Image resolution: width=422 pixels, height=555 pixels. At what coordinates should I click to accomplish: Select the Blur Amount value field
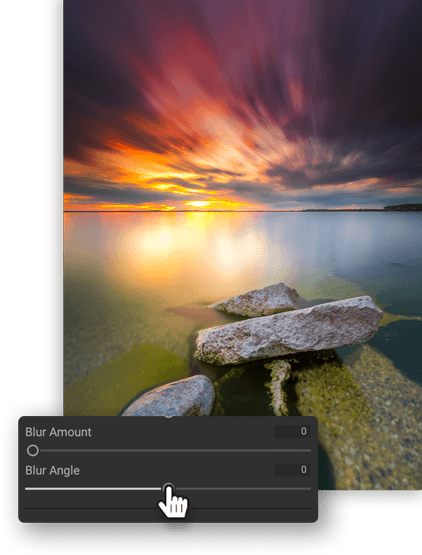click(292, 431)
